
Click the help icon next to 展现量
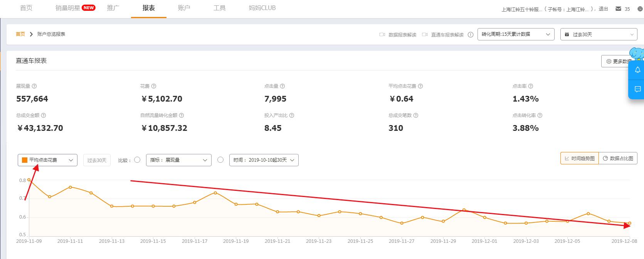click(34, 86)
